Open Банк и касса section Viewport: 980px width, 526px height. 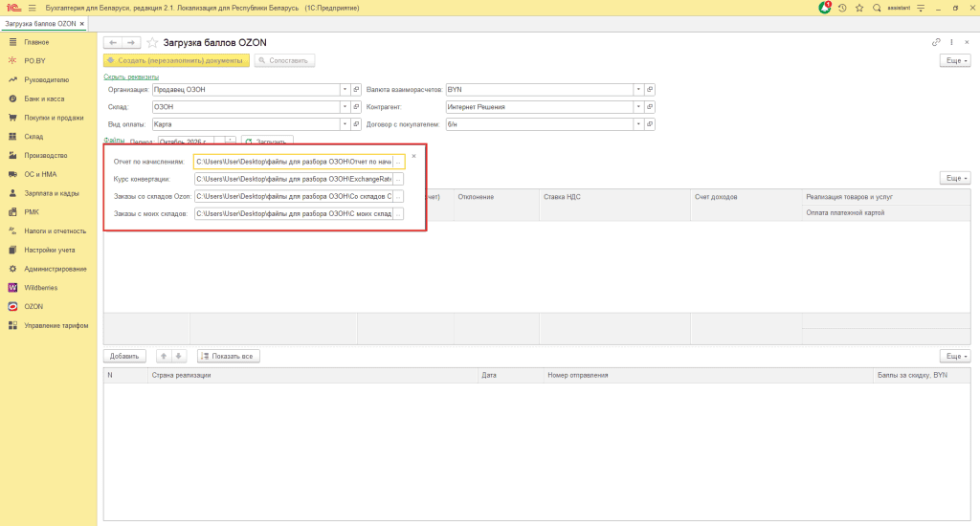tap(44, 99)
